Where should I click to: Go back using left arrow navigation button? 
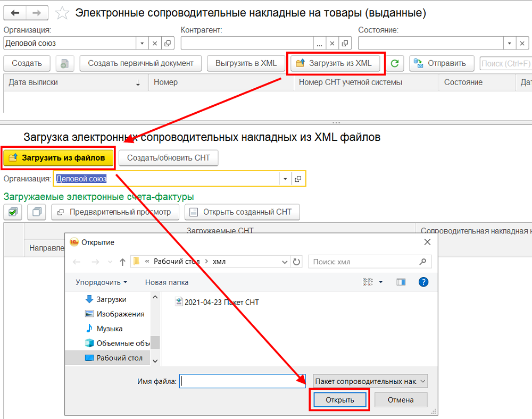[15, 13]
